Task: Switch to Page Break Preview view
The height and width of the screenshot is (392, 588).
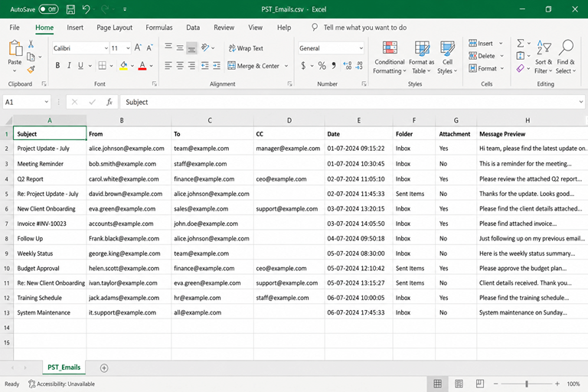Action: coord(479,384)
